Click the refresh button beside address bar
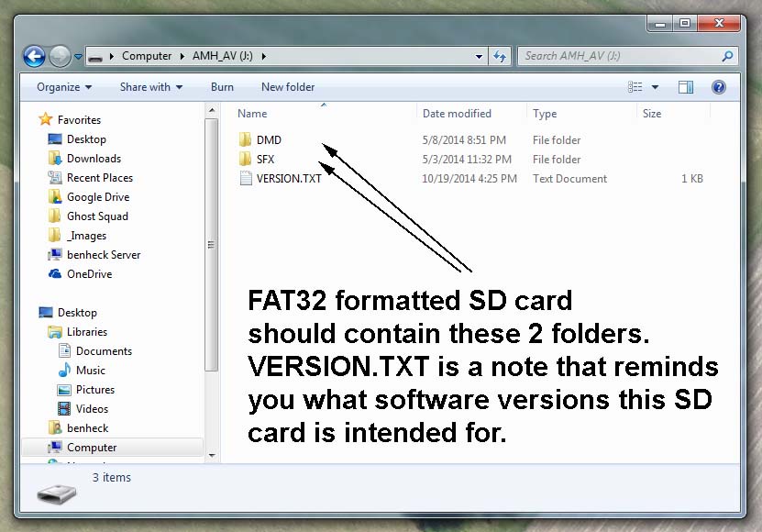 501,56
